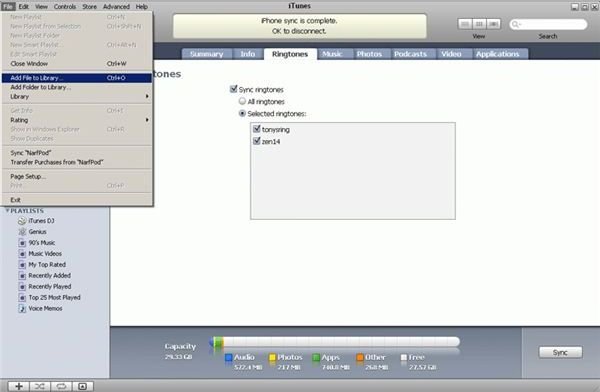This screenshot has width=600, height=392.
Task: Expand the Library submenu arrow
Action: pos(147,96)
